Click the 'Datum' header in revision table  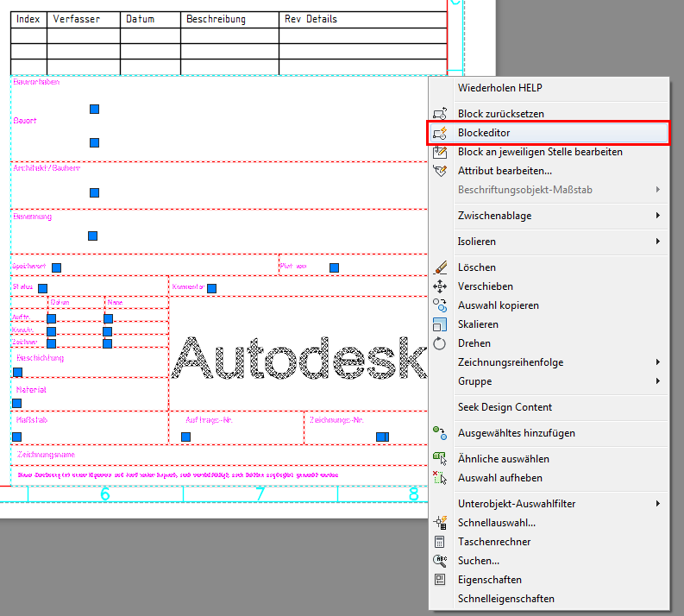[x=140, y=19]
